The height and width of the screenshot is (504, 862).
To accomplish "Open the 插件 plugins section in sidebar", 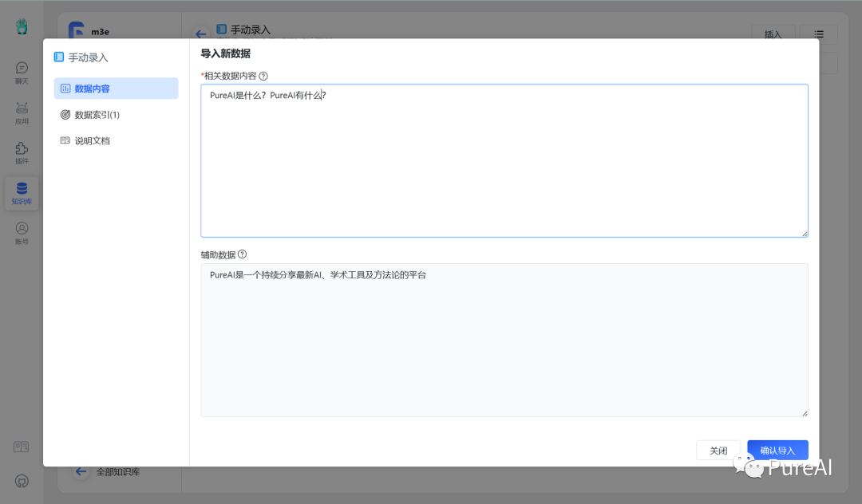I will click(22, 152).
